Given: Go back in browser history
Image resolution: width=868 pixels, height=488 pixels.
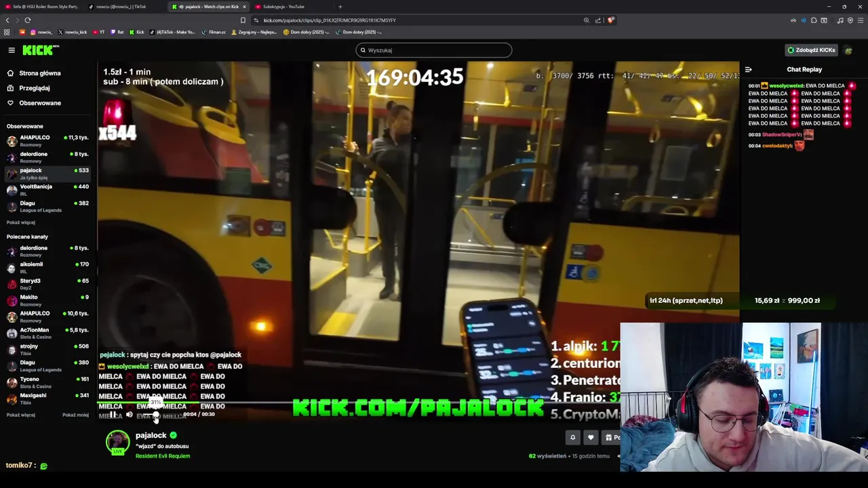Looking at the screenshot, I should point(7,20).
